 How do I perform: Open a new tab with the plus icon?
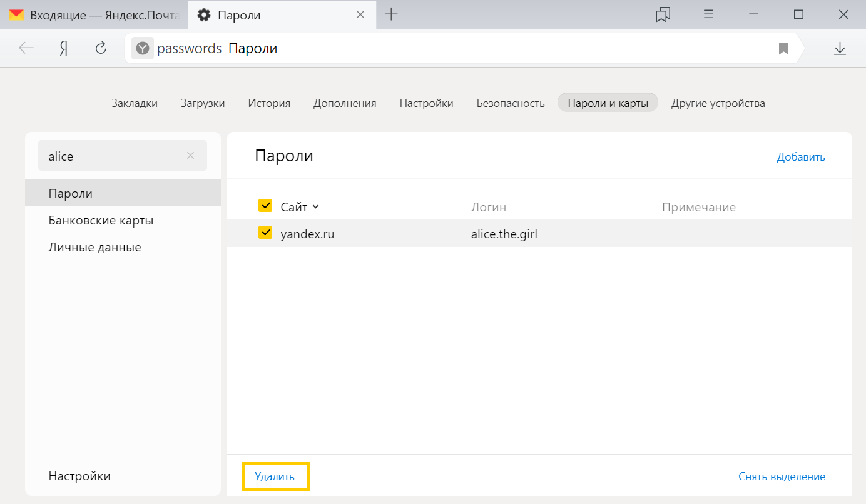pos(391,14)
